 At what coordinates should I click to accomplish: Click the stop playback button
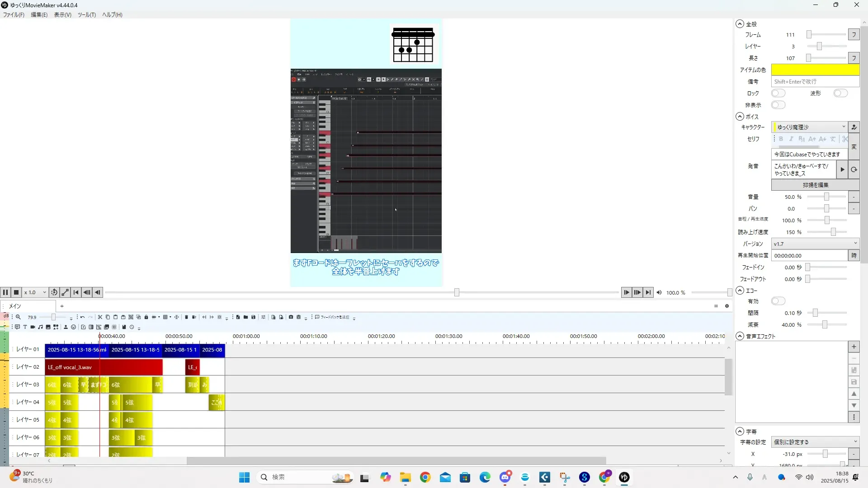16,292
